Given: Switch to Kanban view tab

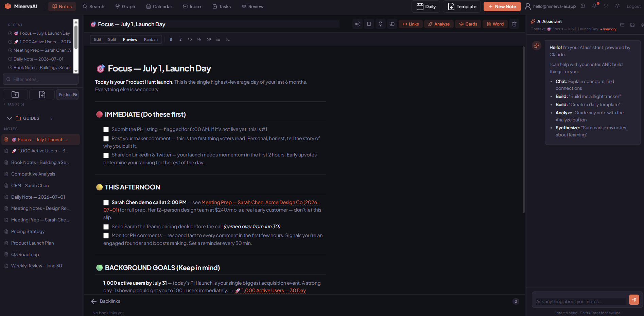Looking at the screenshot, I should 151,39.
